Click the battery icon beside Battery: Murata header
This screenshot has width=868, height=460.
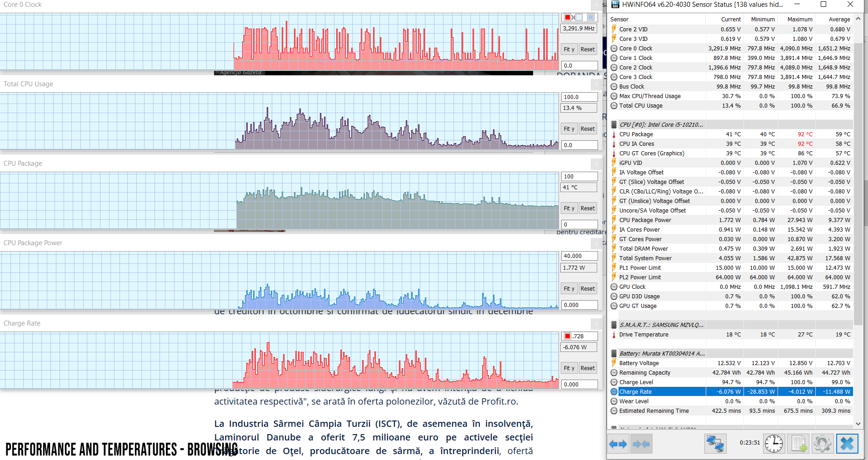click(614, 353)
